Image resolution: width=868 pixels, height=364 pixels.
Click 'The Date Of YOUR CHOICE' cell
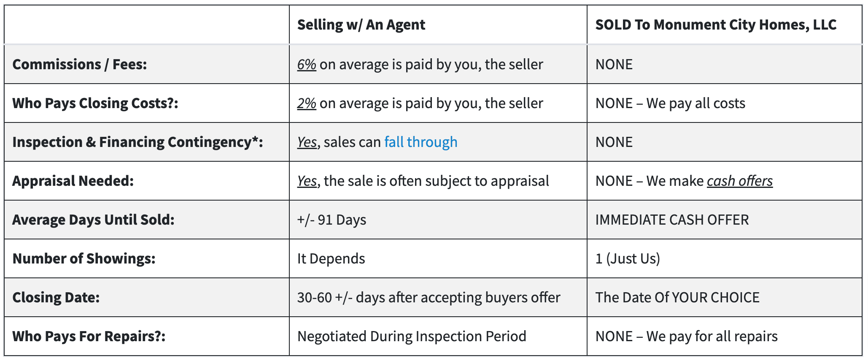pos(677,298)
